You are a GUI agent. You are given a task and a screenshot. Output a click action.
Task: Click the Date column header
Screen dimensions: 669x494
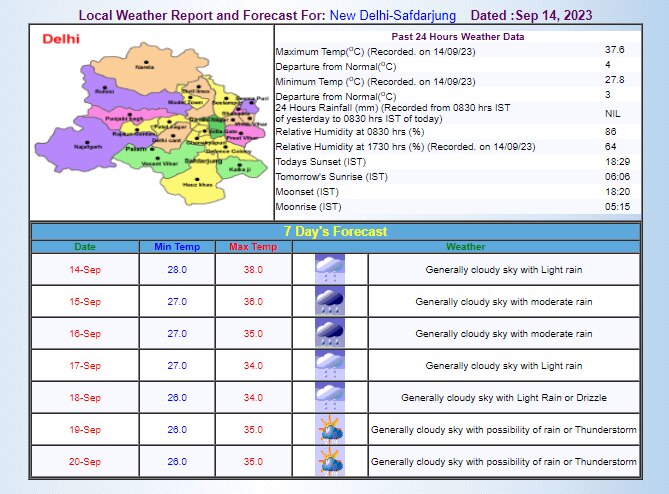tap(85, 247)
